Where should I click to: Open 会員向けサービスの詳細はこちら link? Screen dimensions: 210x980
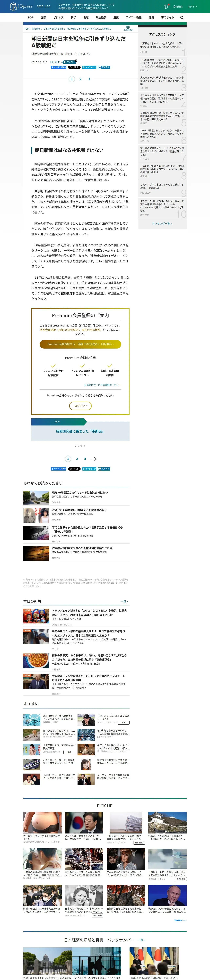click(x=102, y=385)
